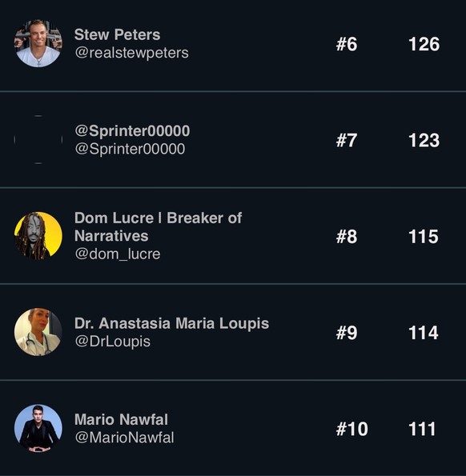Click the score 114 for DrLoupis
The image size is (466, 476).
424,333
